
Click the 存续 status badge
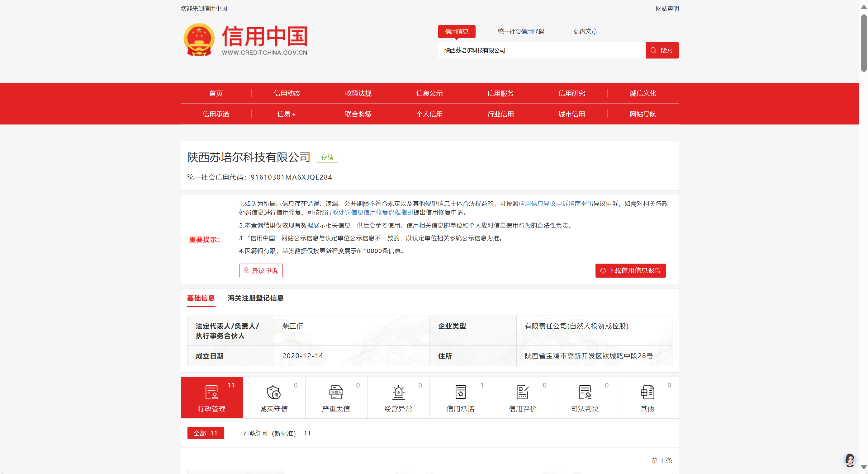tap(327, 157)
